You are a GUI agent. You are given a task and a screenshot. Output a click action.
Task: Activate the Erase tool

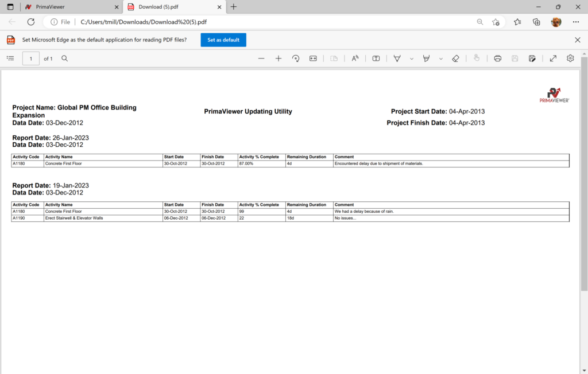[x=455, y=59]
